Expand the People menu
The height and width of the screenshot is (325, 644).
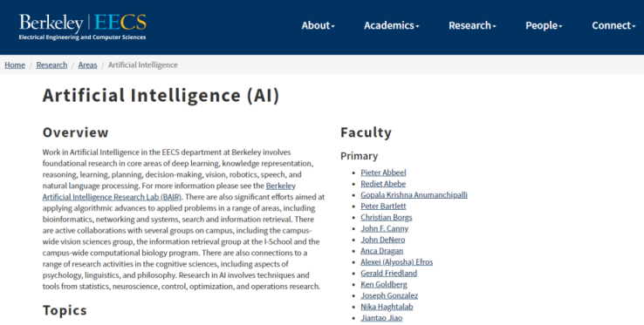click(544, 25)
